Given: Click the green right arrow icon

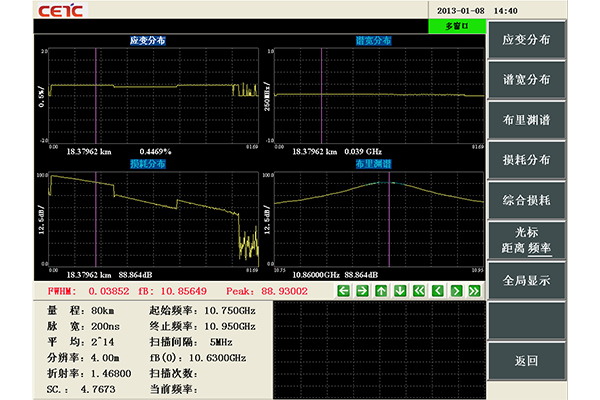Looking at the screenshot, I should (x=362, y=291).
